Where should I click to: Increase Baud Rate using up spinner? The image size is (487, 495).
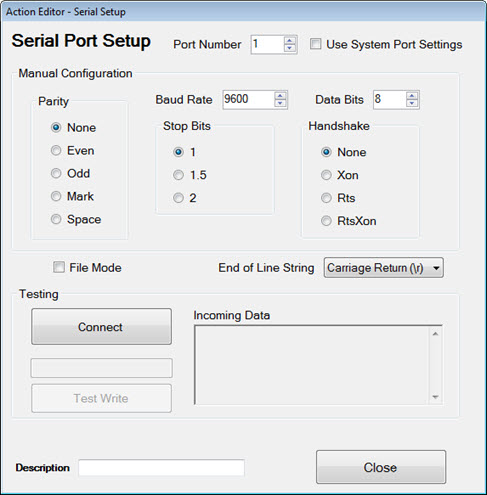click(280, 96)
